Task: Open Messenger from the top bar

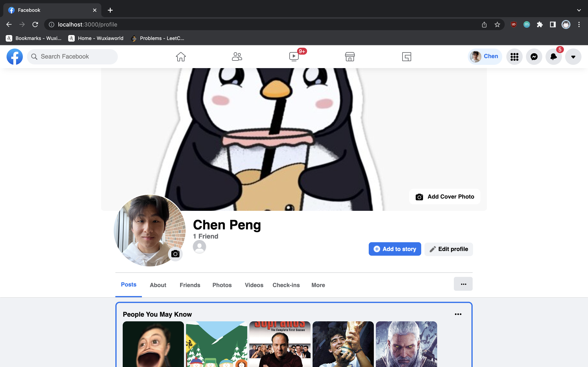Action: pyautogui.click(x=533, y=56)
